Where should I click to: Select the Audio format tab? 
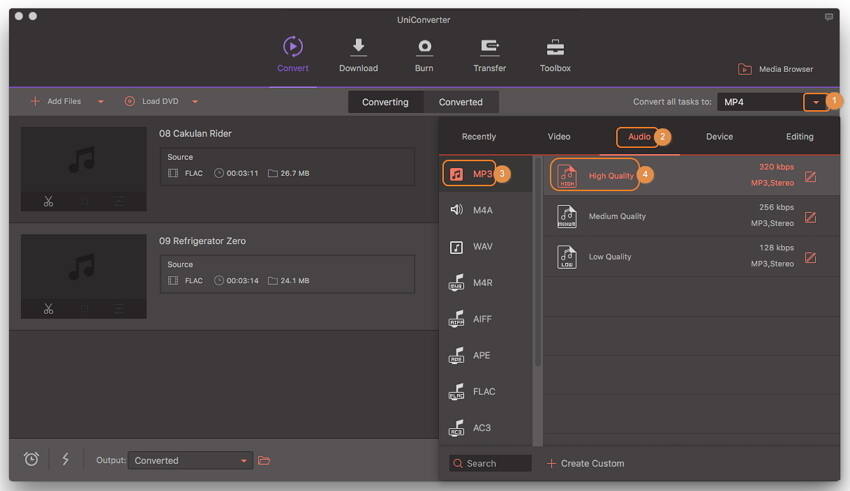click(x=639, y=137)
